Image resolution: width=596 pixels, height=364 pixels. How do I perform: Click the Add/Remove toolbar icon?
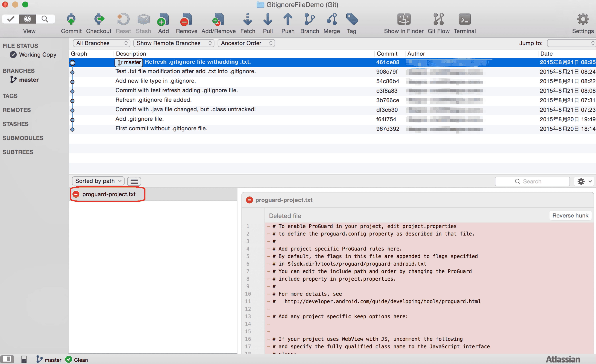218,19
